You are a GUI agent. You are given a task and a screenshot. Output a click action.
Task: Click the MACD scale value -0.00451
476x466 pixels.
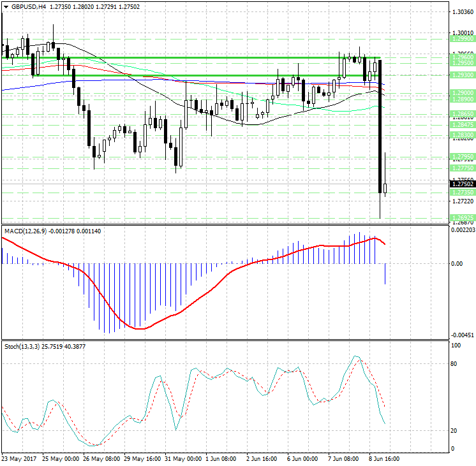click(463, 335)
